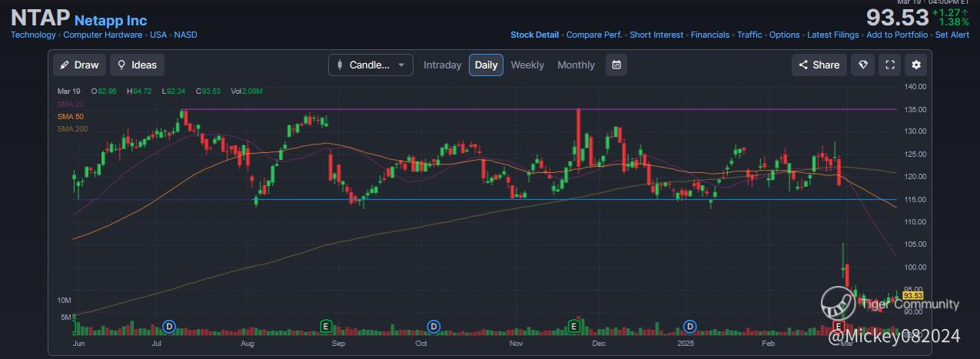
Task: Switch to the Monthly timeframe
Action: pos(576,65)
